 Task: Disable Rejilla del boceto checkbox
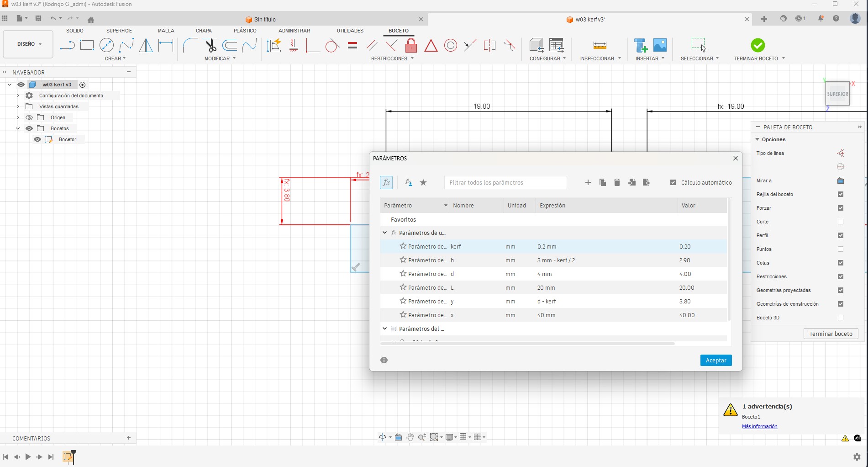click(841, 194)
